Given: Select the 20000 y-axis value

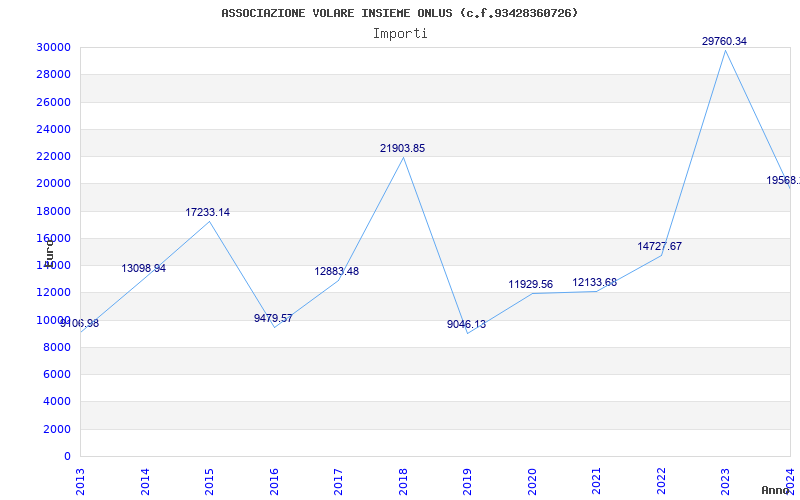Looking at the screenshot, I should click(53, 184).
